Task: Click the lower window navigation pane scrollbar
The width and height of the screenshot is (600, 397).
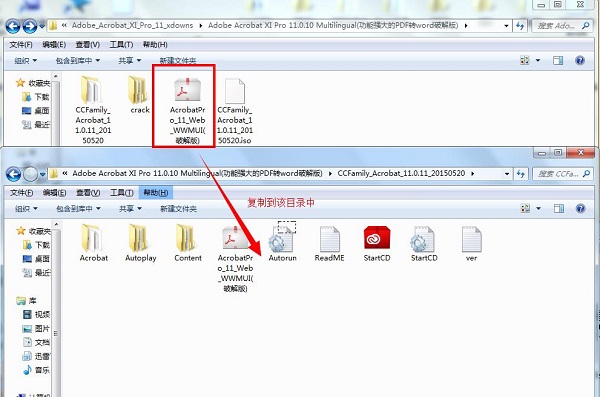Action: click(56, 309)
